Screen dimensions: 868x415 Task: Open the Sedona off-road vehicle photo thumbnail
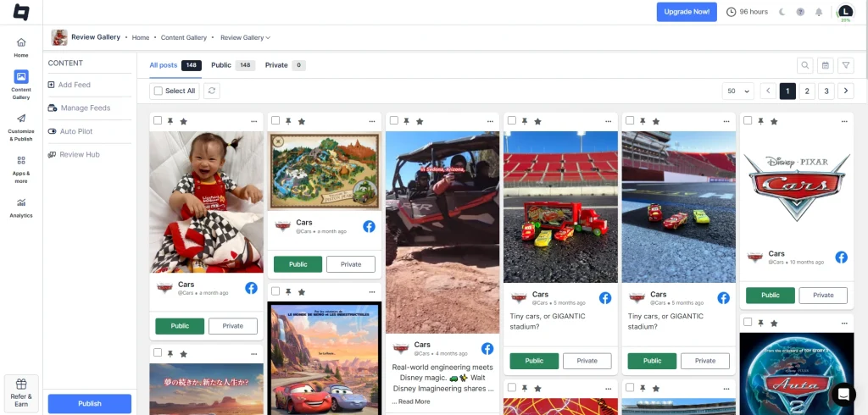(x=442, y=231)
